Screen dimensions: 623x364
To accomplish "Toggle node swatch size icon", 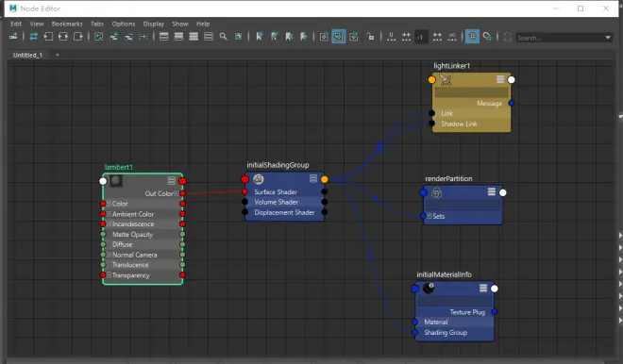I will click(239, 37).
